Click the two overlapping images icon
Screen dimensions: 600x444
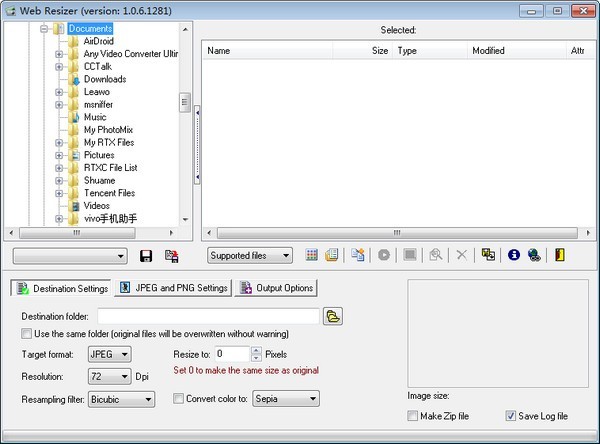tap(488, 255)
